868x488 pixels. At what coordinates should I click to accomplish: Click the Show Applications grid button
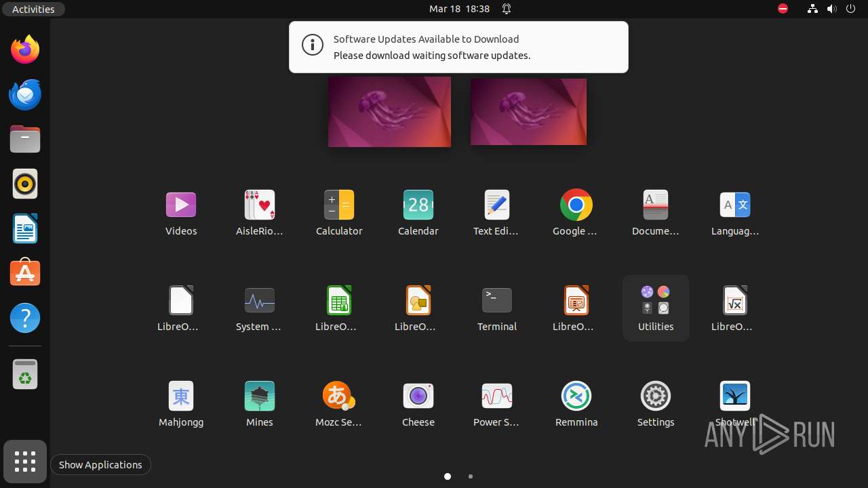point(25,462)
